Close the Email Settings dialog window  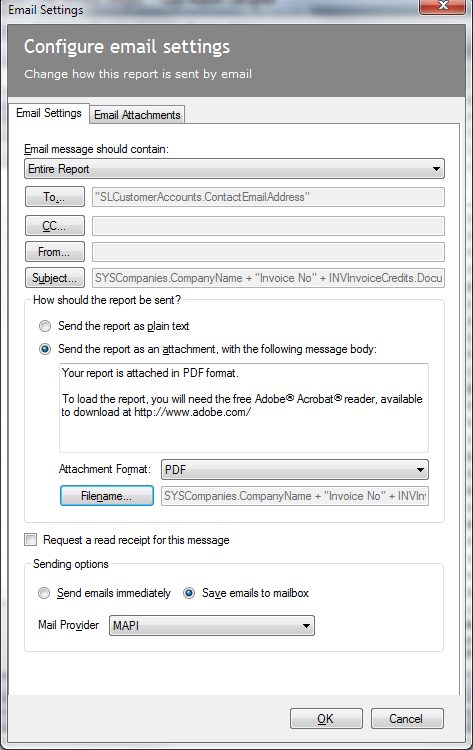443,7
